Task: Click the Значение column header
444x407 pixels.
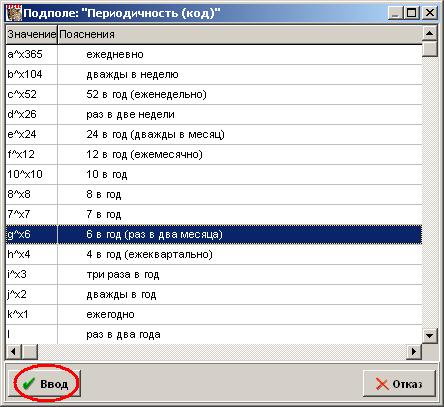Action: tap(32, 34)
